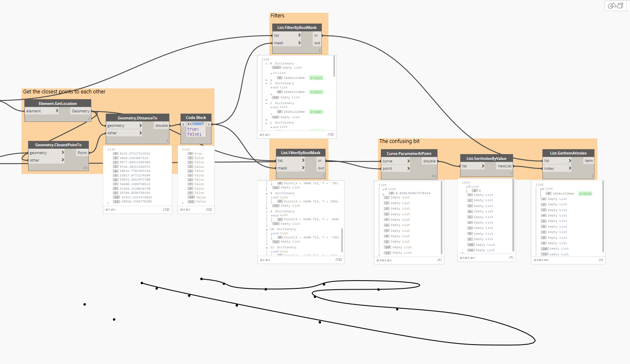Click the x input port on Code Block
The height and width of the screenshot is (364, 630).
click(183, 124)
